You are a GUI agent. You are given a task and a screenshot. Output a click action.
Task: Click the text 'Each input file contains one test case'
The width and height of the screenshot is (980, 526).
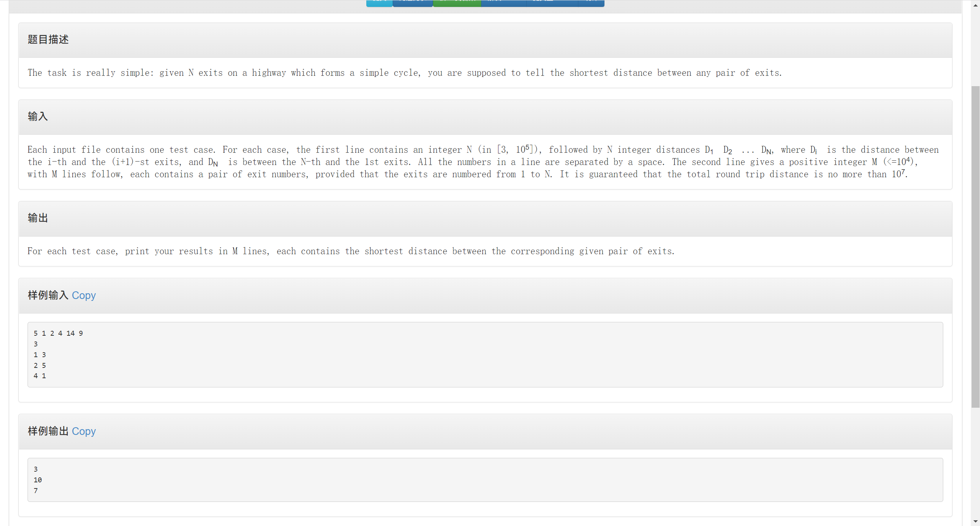[121, 150]
